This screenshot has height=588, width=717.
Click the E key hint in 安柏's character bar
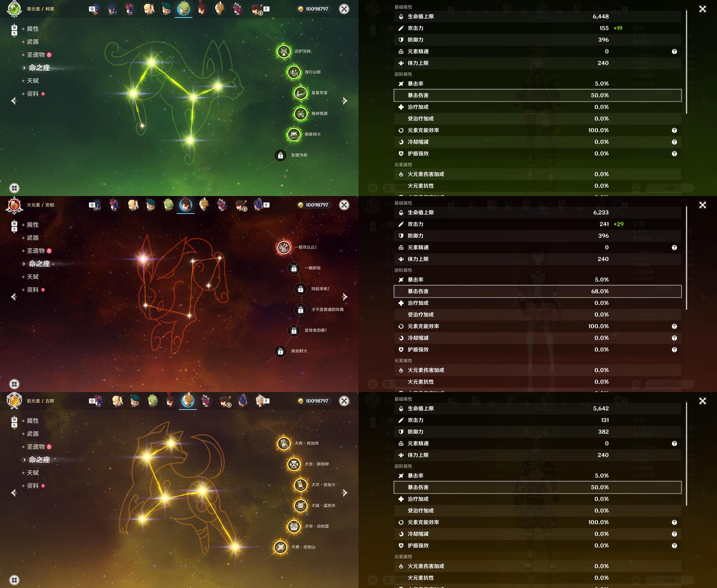(x=267, y=205)
